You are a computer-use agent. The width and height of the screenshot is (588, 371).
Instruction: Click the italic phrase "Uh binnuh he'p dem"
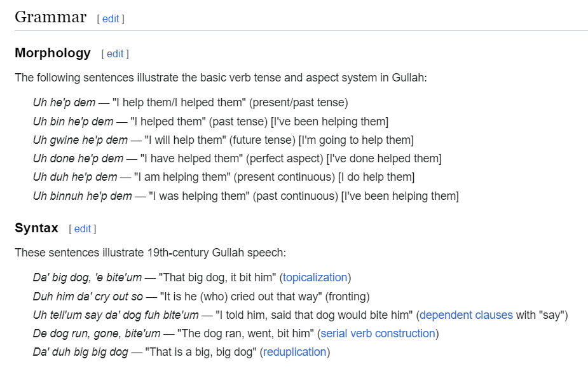(x=83, y=195)
